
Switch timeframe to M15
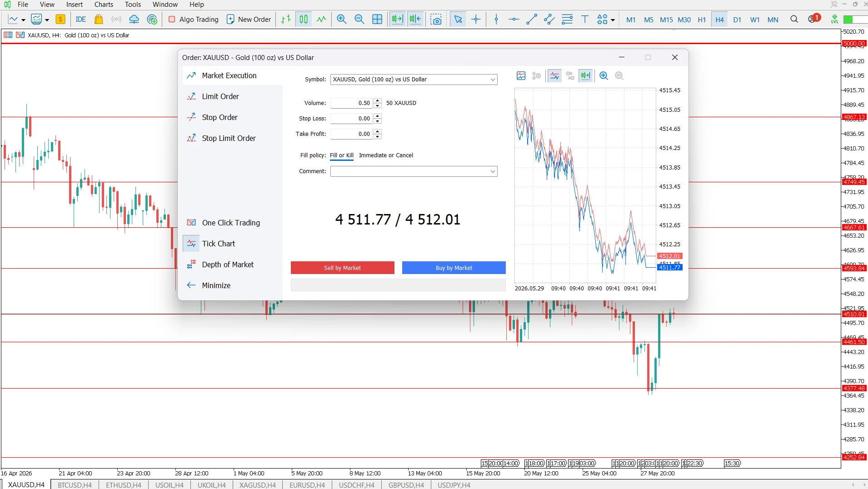click(666, 20)
